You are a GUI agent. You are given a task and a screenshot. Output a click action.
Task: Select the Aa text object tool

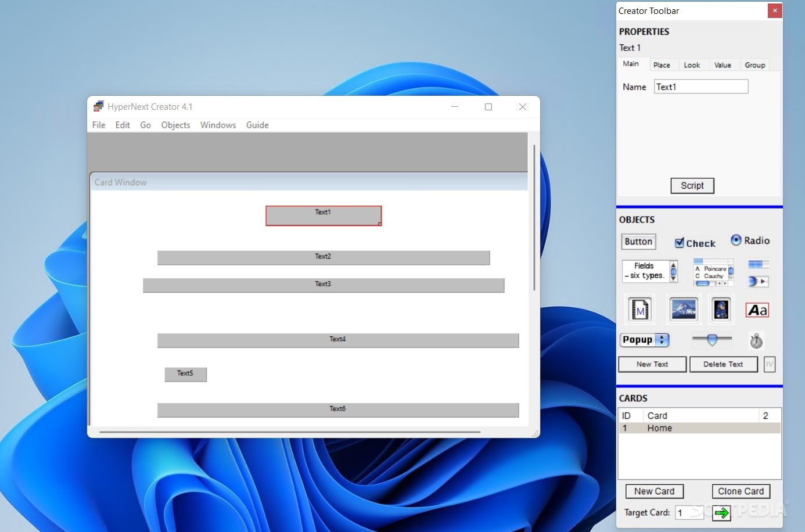tap(757, 310)
